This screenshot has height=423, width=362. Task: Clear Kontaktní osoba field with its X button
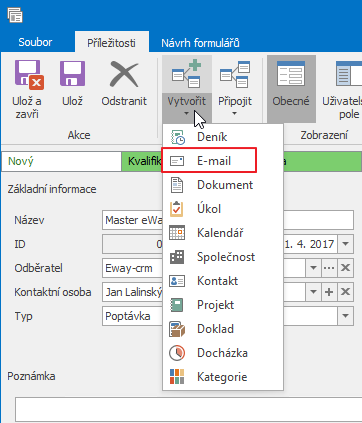pyautogui.click(x=345, y=292)
